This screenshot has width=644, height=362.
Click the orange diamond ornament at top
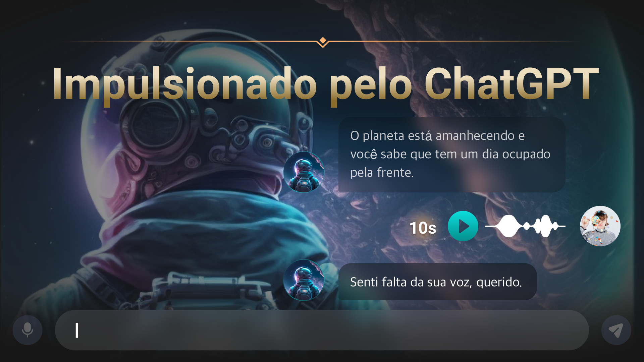[323, 41]
